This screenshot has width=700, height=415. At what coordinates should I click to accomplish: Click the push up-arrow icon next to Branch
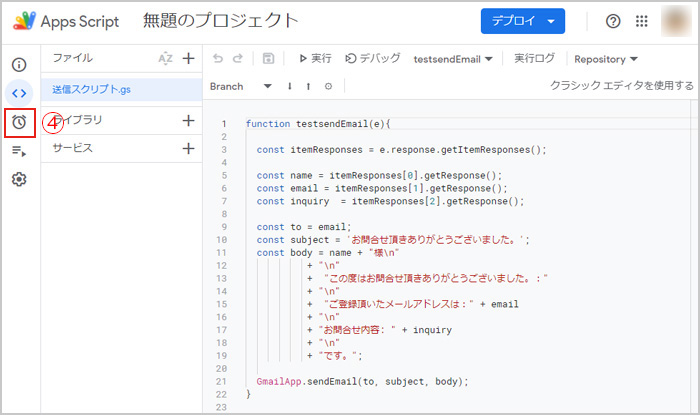[308, 86]
